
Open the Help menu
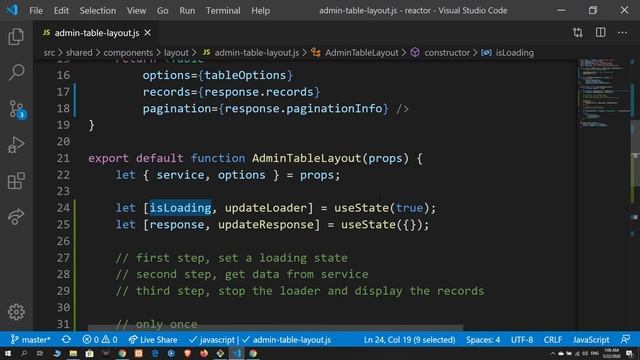coord(260,11)
